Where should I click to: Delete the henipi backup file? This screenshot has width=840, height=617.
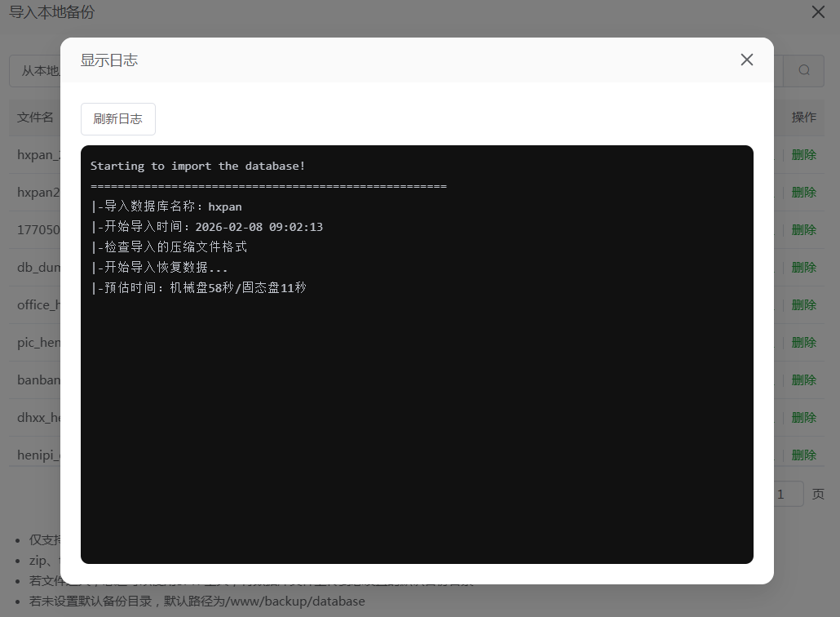click(x=803, y=455)
